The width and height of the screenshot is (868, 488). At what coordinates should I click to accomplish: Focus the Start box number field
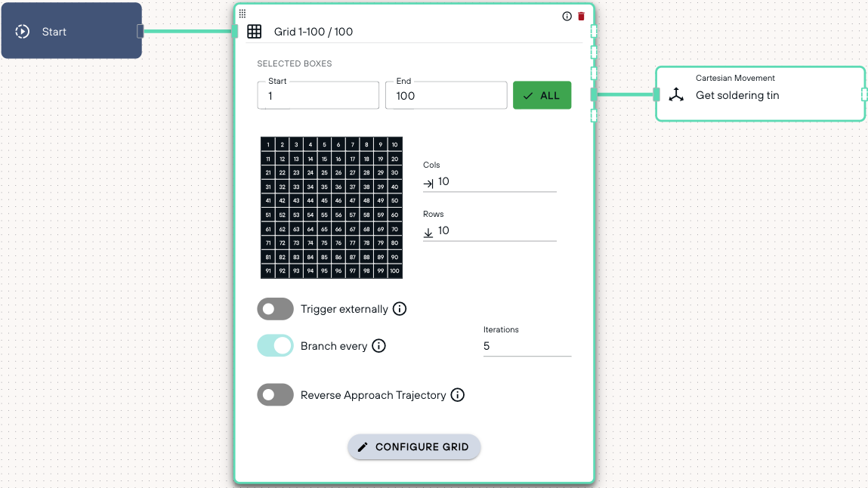coord(318,95)
